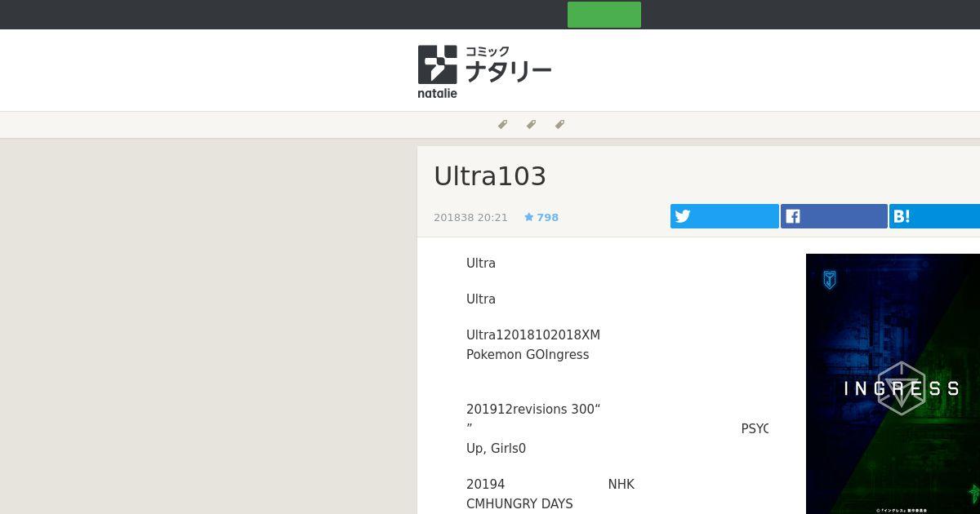Click the CMHUNGRY DAYS text line
The image size is (980, 514).
(519, 504)
